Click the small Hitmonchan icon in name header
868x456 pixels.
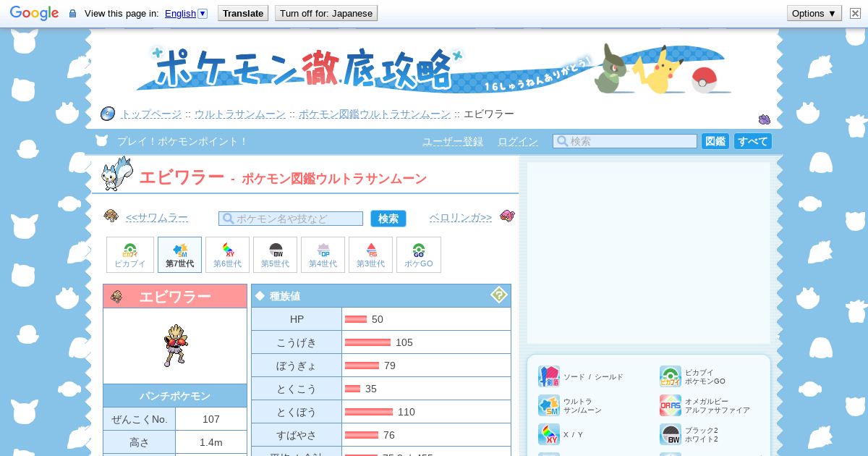pos(116,297)
